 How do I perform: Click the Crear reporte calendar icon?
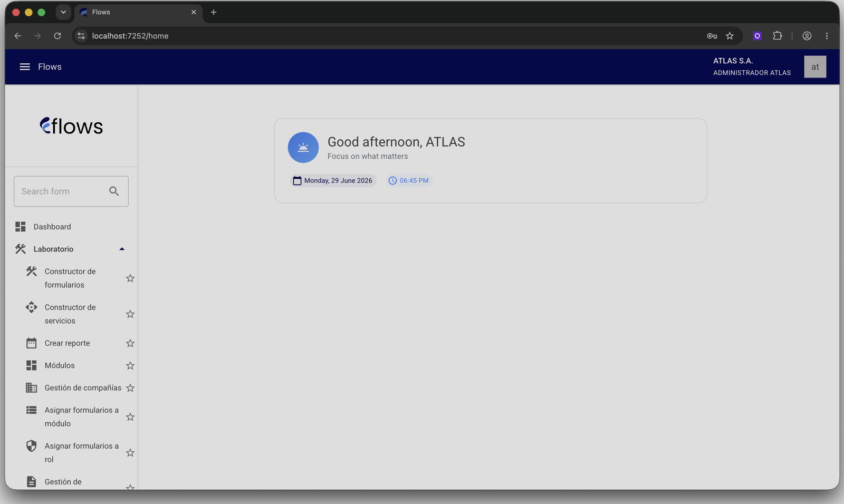point(32,343)
